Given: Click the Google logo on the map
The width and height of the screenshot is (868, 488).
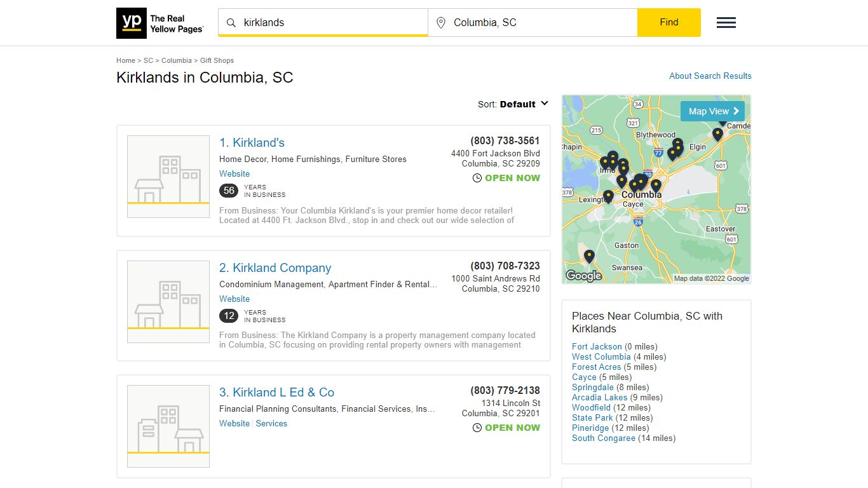Looking at the screenshot, I should 583,276.
